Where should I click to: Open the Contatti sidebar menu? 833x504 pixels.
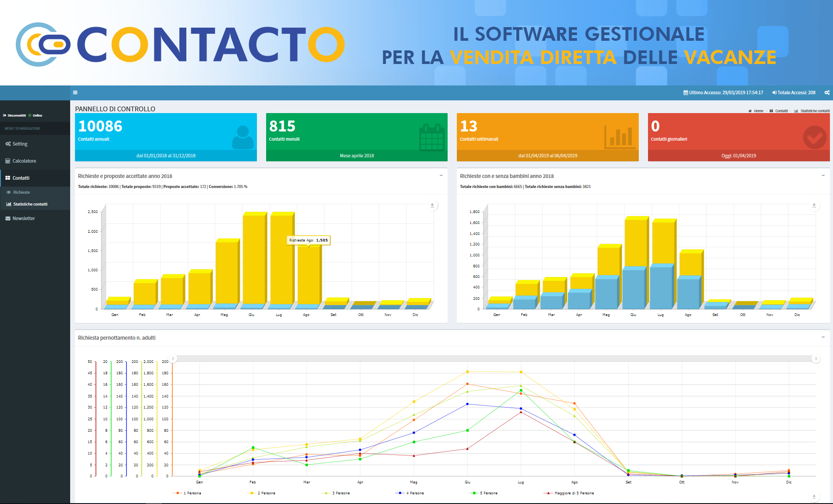(35, 178)
